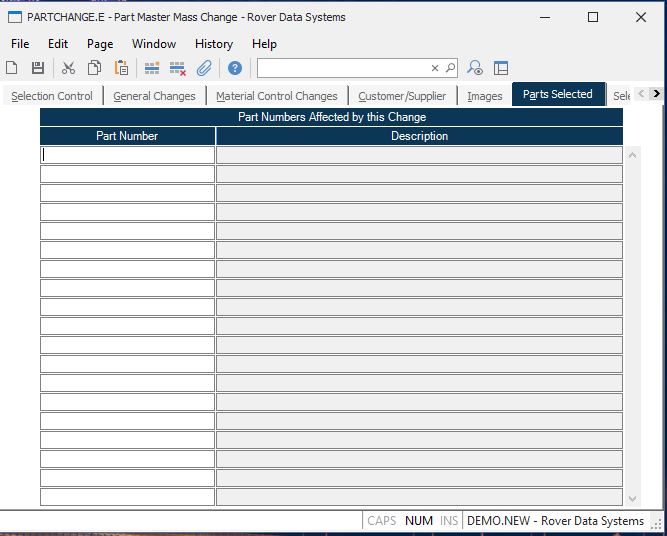Open the attachments paperclip icon
This screenshot has width=667, height=536.
point(204,68)
